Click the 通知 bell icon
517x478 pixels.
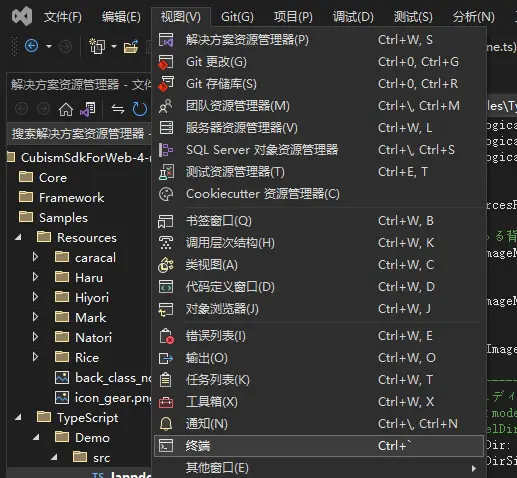166,424
